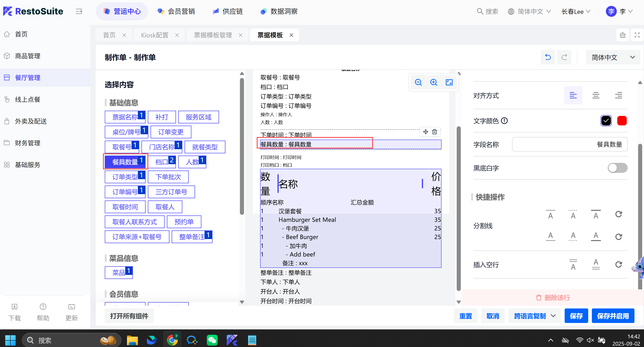Collapse the left sidebar menu icon
644x347 pixels.
tap(79, 12)
